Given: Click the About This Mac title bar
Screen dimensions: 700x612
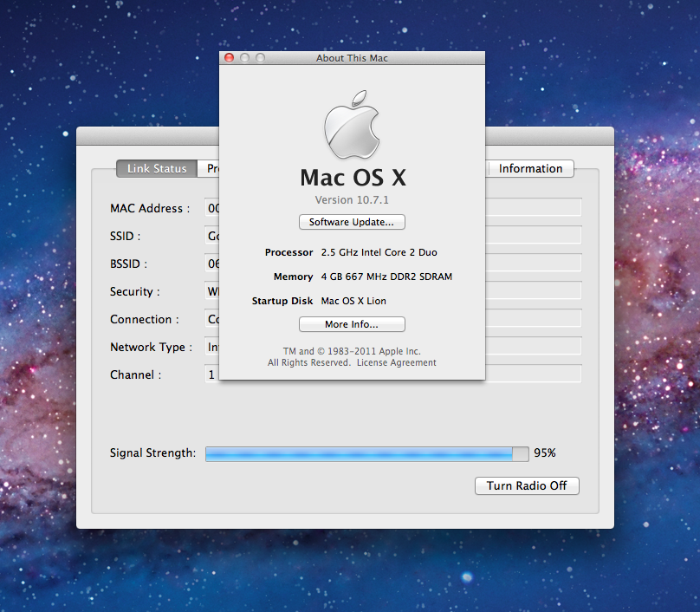Looking at the screenshot, I should tap(352, 58).
